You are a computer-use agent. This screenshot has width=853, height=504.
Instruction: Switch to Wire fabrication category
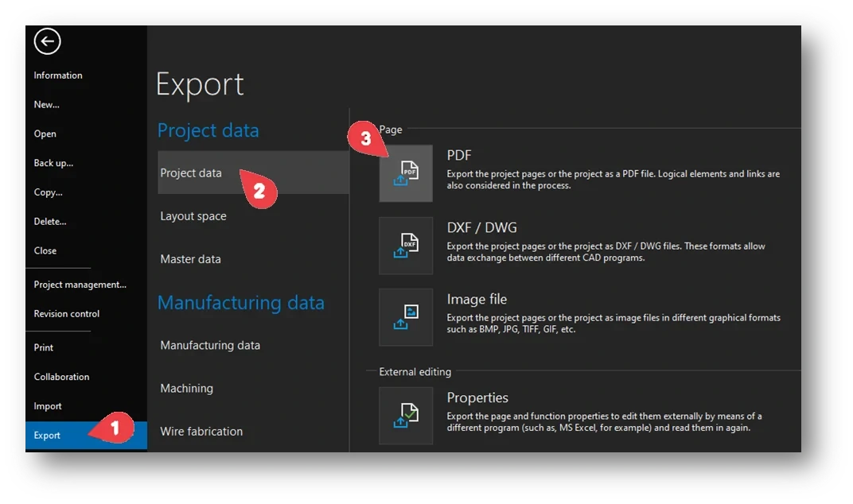pyautogui.click(x=201, y=431)
